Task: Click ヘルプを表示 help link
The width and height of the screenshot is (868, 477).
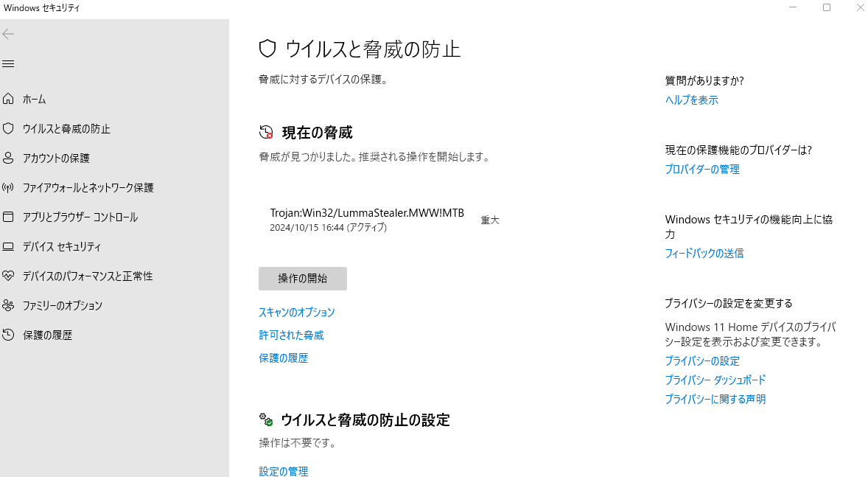Action: point(691,100)
